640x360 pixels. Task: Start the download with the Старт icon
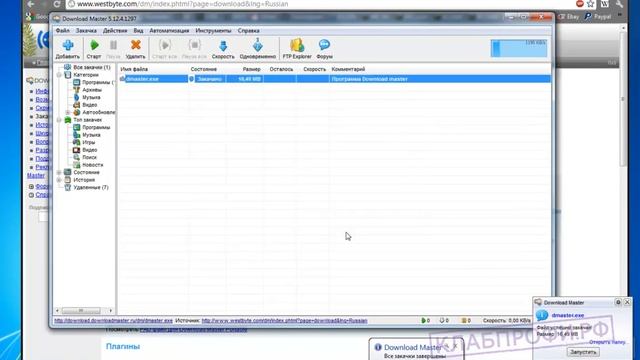pyautogui.click(x=94, y=49)
